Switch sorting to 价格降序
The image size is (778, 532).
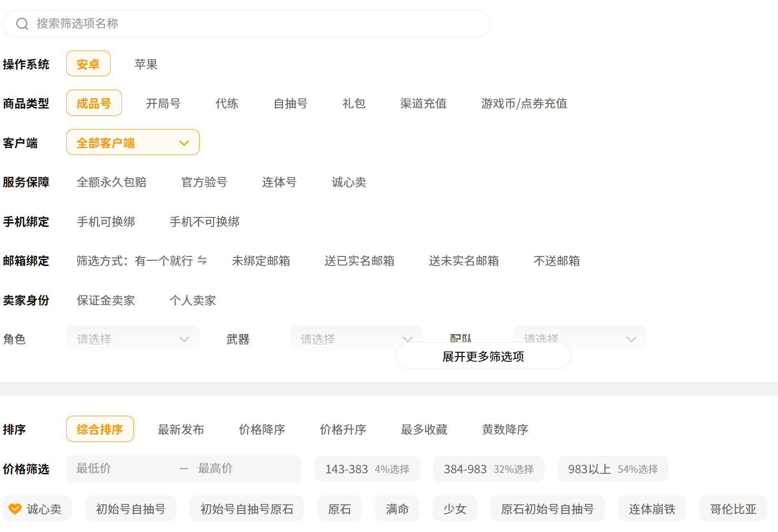[x=262, y=430]
